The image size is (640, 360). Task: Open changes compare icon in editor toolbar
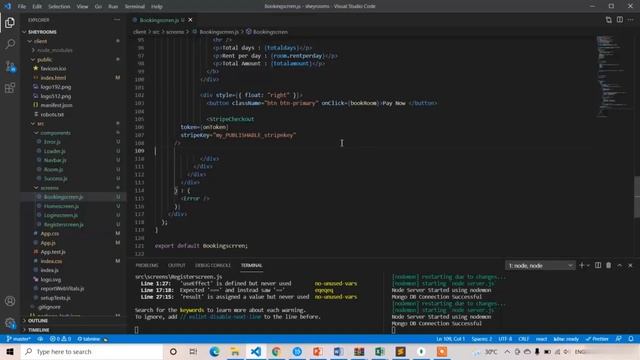tap(609, 20)
